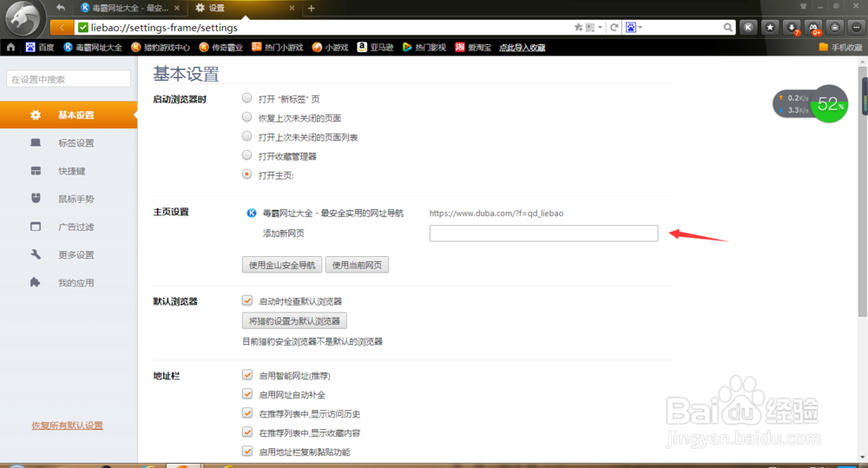The width and height of the screenshot is (868, 468).
Task: Open 鼠标手势 in settings sidebar
Action: point(69,199)
